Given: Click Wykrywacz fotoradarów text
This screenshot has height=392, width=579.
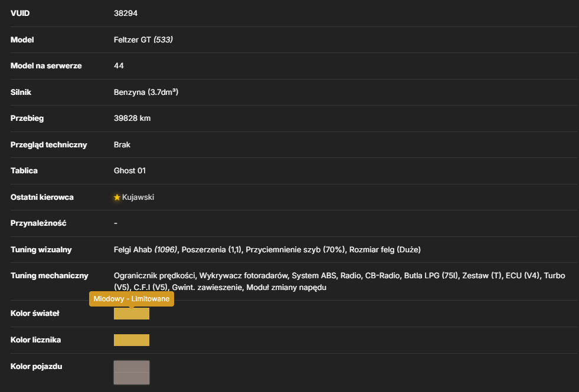Looking at the screenshot, I should (243, 276).
